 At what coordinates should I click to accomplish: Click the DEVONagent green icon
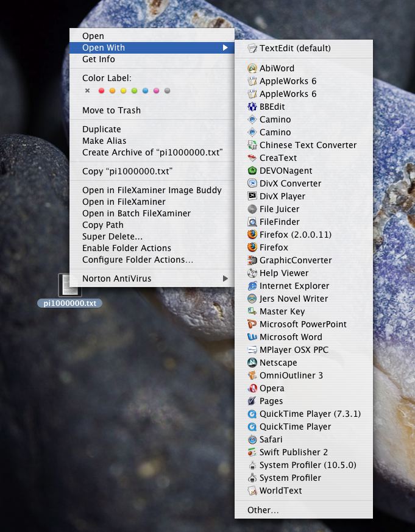(252, 171)
